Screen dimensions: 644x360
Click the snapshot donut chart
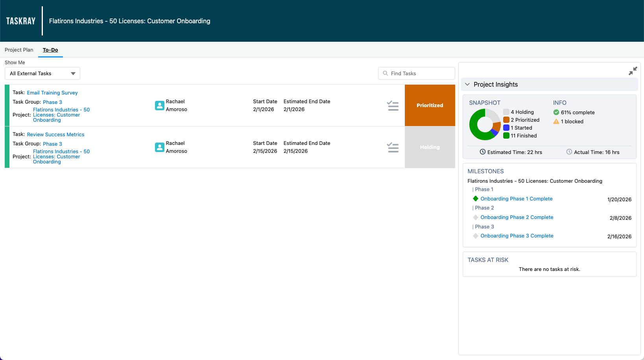(485, 124)
